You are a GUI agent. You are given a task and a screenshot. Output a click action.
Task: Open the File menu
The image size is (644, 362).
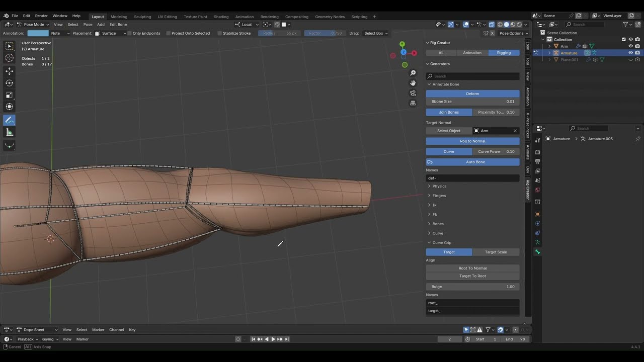point(15,16)
